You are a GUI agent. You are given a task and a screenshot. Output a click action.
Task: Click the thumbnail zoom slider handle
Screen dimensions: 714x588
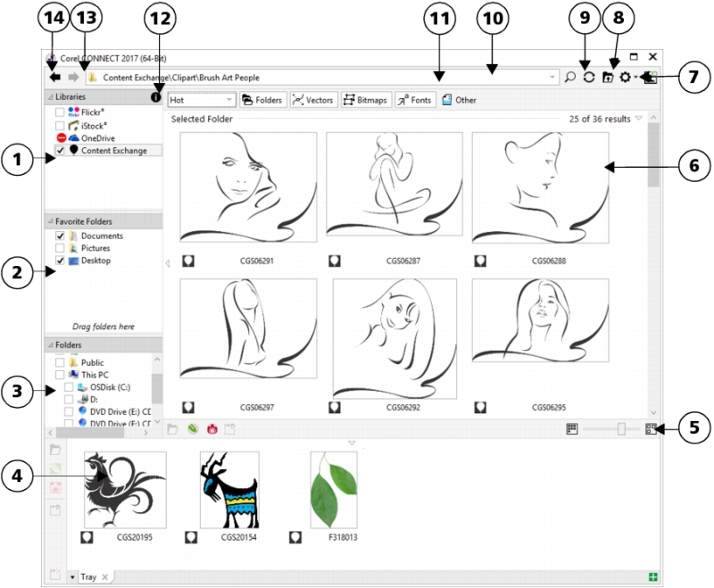click(621, 429)
